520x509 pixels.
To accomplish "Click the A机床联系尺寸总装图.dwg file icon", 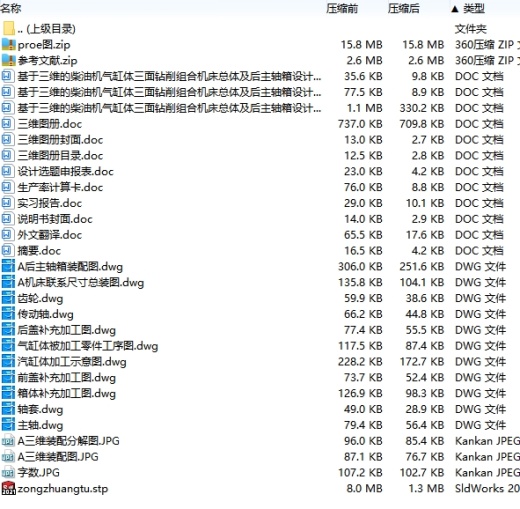I will pos(8,282).
